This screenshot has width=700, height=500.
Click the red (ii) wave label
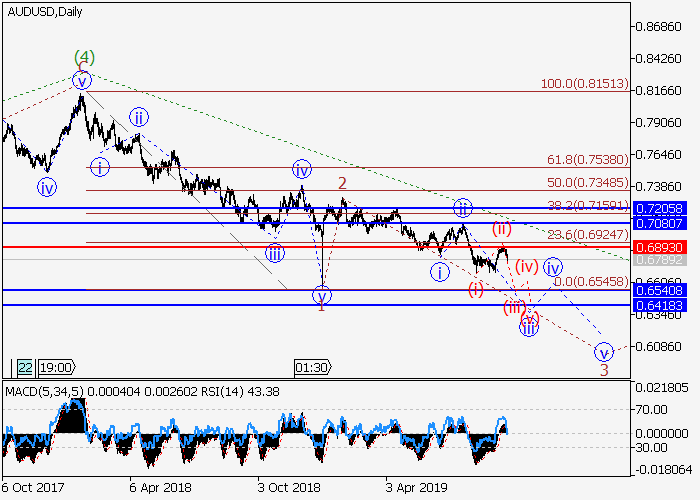click(x=502, y=230)
